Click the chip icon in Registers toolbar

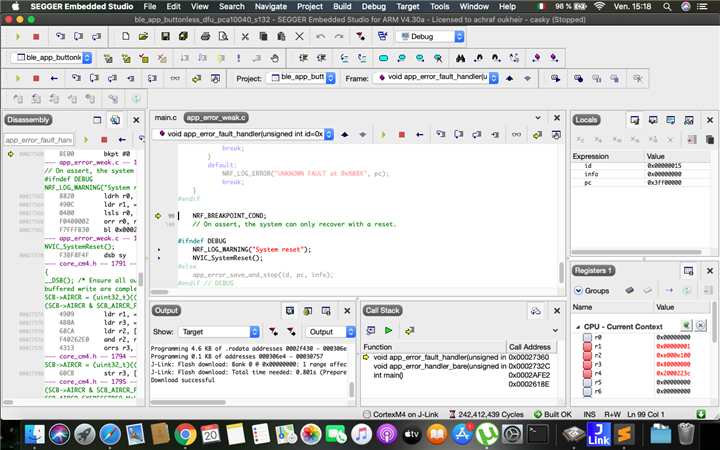tap(630, 290)
